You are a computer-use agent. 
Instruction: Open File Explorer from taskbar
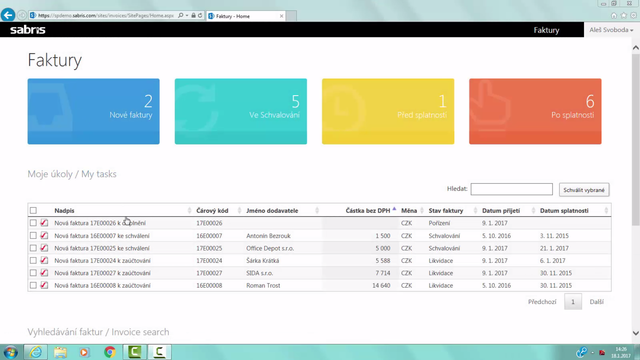point(60,352)
